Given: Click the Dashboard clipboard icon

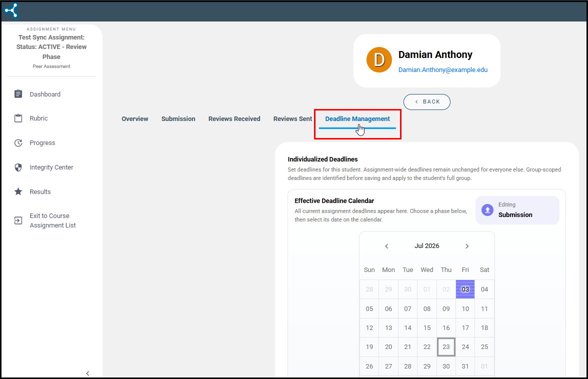Looking at the screenshot, I should [x=18, y=93].
